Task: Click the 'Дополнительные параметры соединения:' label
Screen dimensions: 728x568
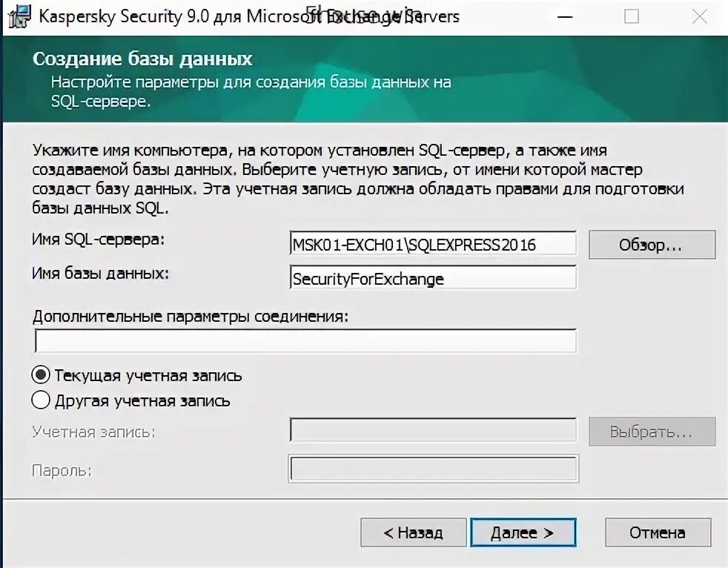Action: pos(190,317)
